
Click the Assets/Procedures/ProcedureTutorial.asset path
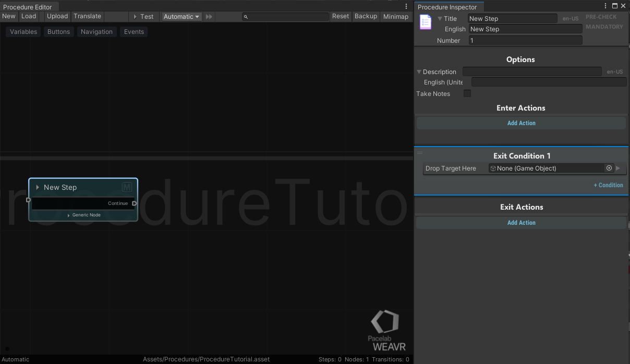pyautogui.click(x=207, y=359)
